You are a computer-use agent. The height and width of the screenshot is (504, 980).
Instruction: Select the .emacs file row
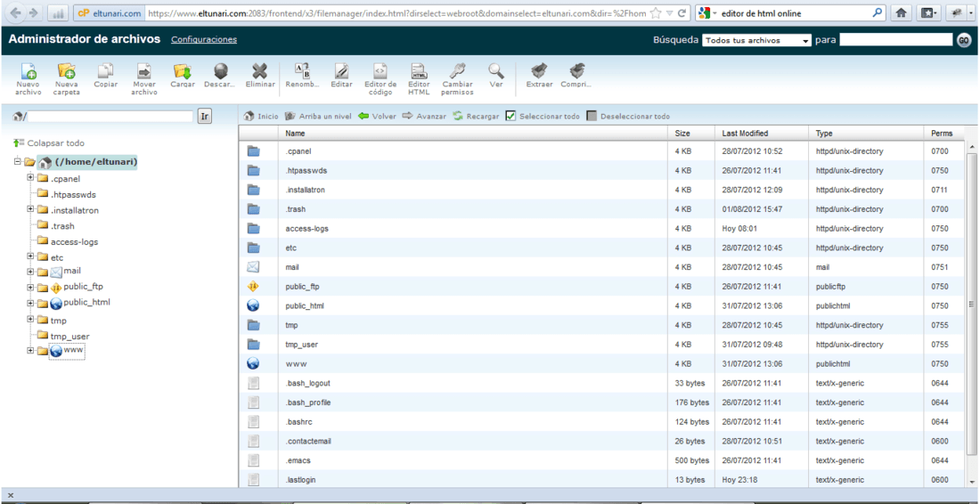[x=602, y=460]
